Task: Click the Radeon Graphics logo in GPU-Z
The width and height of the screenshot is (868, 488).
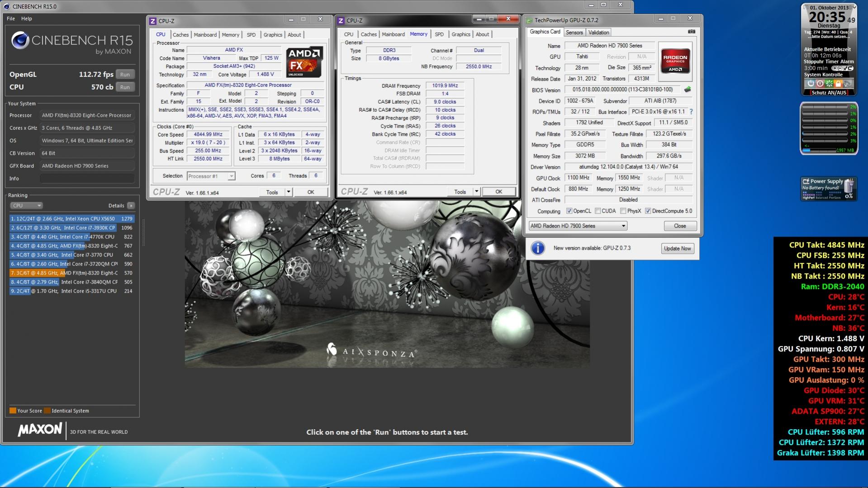Action: (x=675, y=62)
